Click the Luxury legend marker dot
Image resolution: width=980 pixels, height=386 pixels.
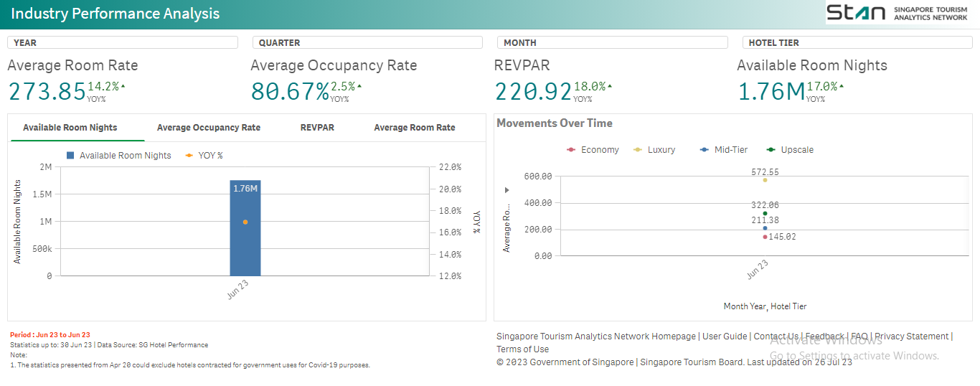(x=637, y=150)
